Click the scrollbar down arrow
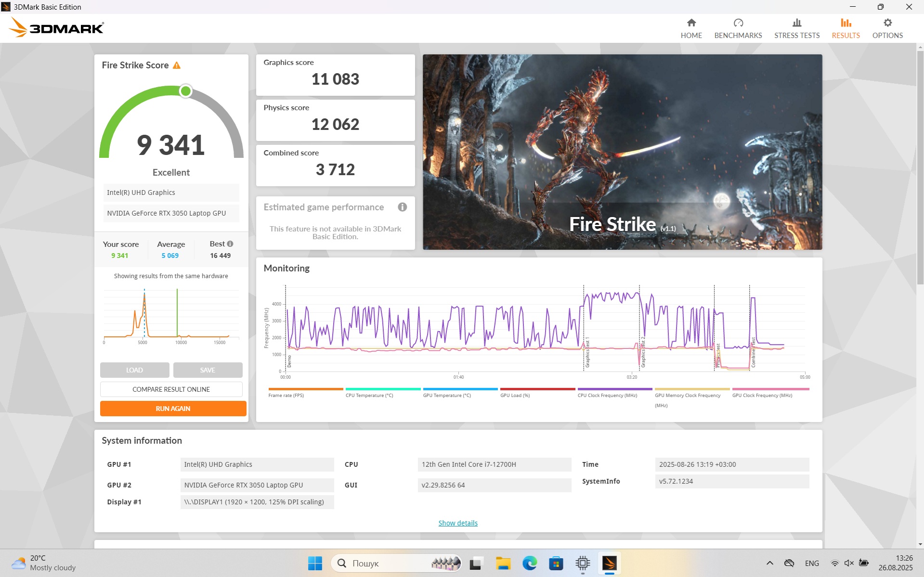Screen dimensions: 924x577 pyautogui.click(x=920, y=544)
